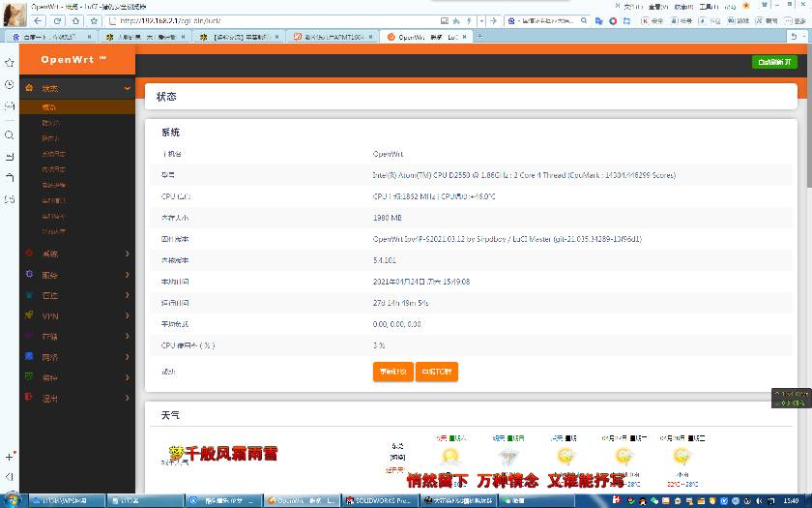
Task: Click the CPU usage value 3 %
Action: [379, 345]
